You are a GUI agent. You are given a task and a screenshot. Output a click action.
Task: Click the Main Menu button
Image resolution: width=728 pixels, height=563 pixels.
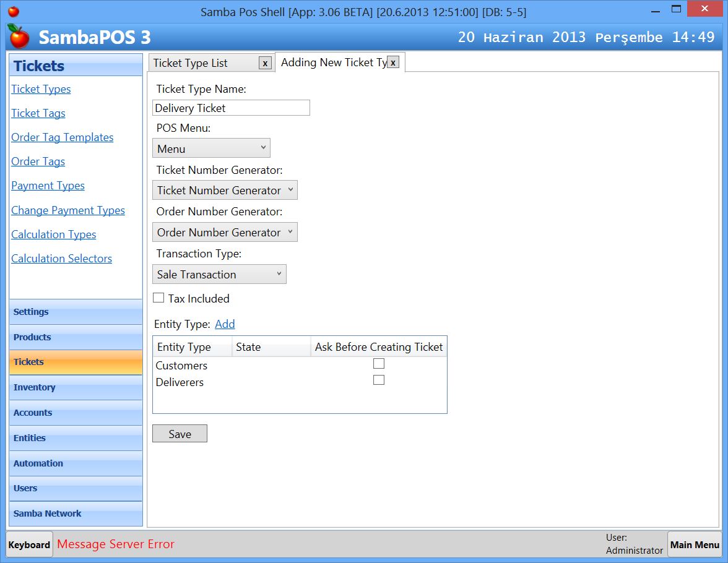[x=694, y=544]
